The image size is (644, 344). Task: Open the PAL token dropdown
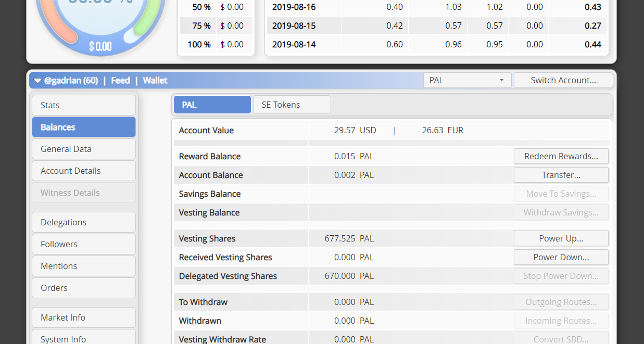click(x=467, y=80)
